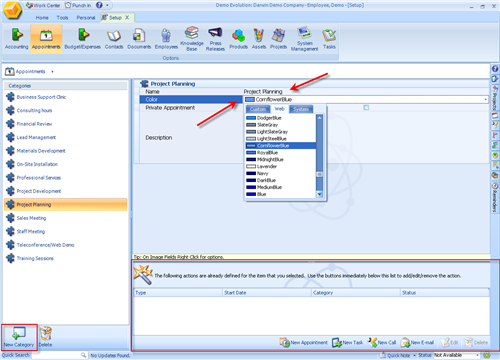Image resolution: width=500 pixels, height=360 pixels.
Task: Select the Custom color tab
Action: (258, 109)
